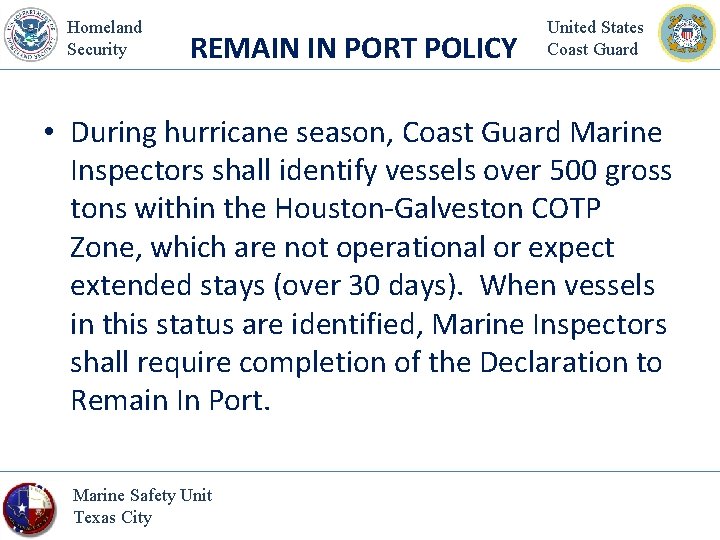This screenshot has height=540, width=720.
Task: Click the "Marine Safety Unit" footer line
Action: [142, 495]
